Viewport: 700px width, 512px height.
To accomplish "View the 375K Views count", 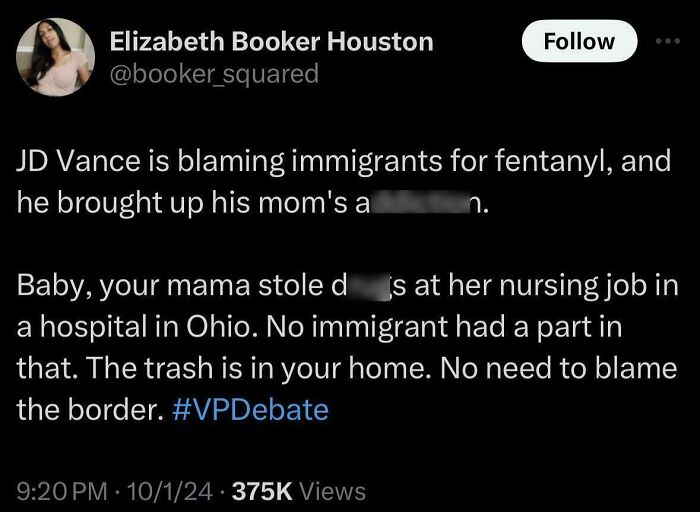I will click(299, 491).
